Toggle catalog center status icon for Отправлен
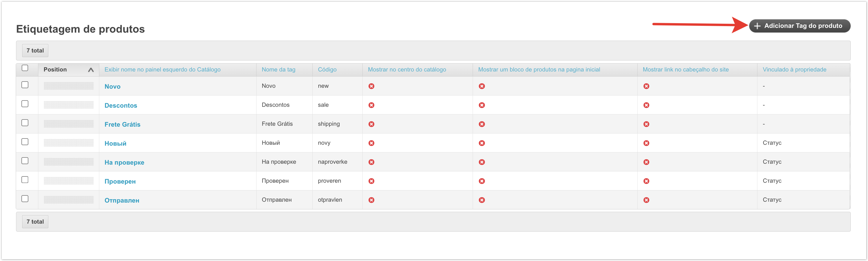868x261 pixels. pos(371,200)
